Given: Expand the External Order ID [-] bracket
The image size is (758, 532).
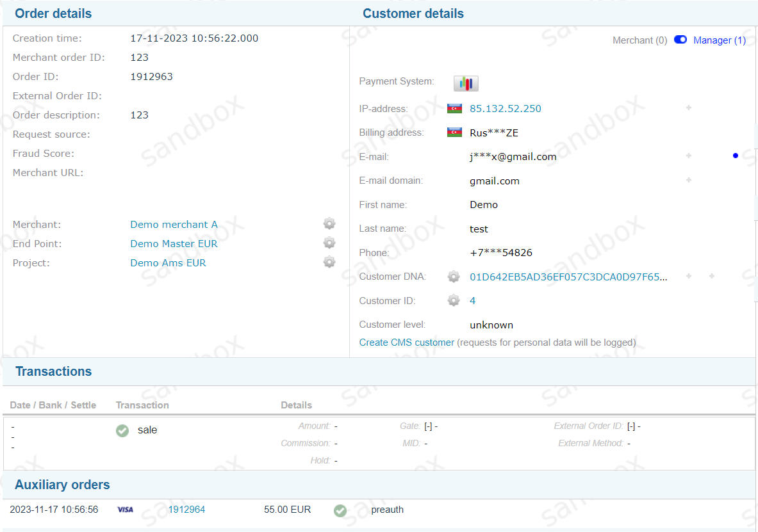Looking at the screenshot, I should 631,426.
